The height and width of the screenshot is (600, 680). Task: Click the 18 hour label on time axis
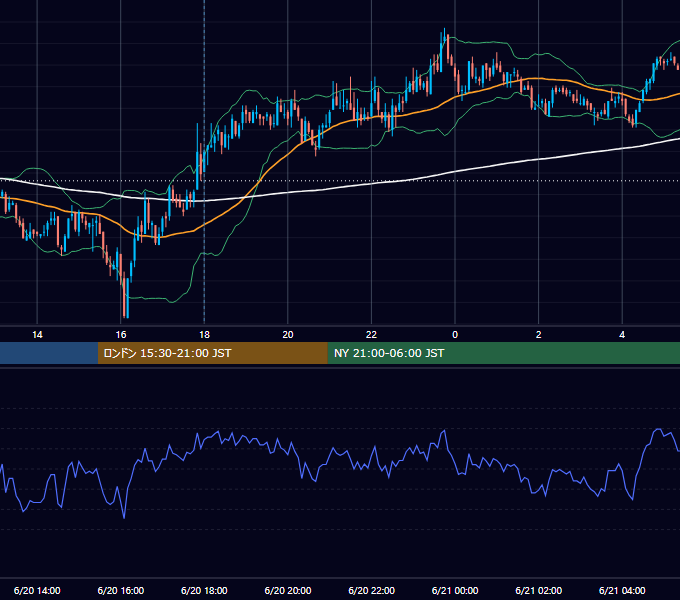[204, 335]
